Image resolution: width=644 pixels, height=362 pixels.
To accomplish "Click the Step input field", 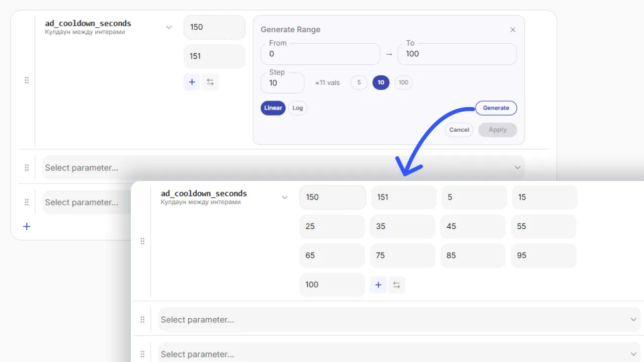I will 282,83.
